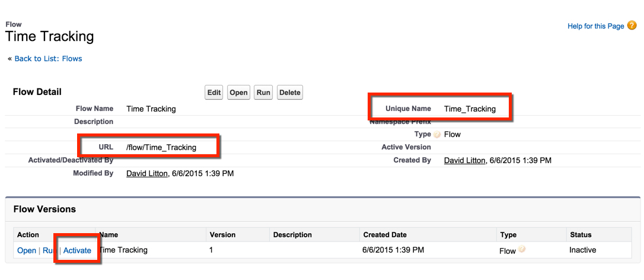The height and width of the screenshot is (280, 644).
Task: Click the Version column header
Action: (224, 234)
